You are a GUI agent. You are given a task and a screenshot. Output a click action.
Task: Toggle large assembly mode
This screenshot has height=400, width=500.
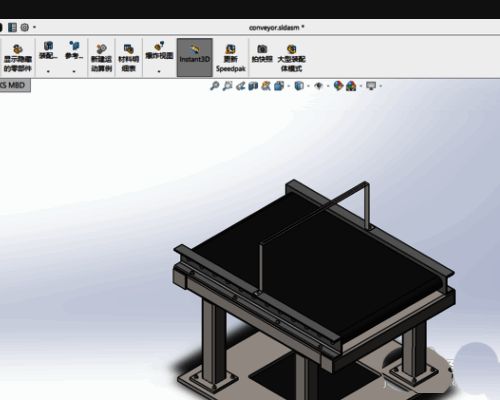[x=291, y=58]
